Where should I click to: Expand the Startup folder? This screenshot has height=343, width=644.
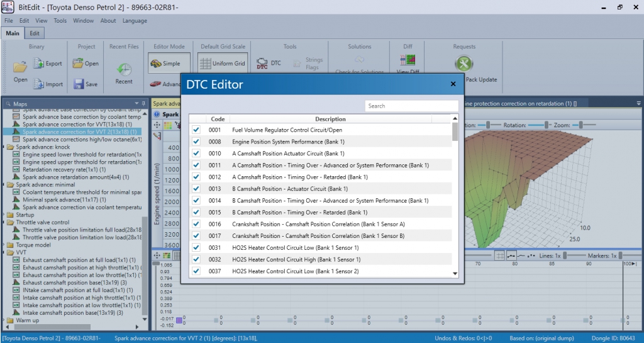coord(4,215)
